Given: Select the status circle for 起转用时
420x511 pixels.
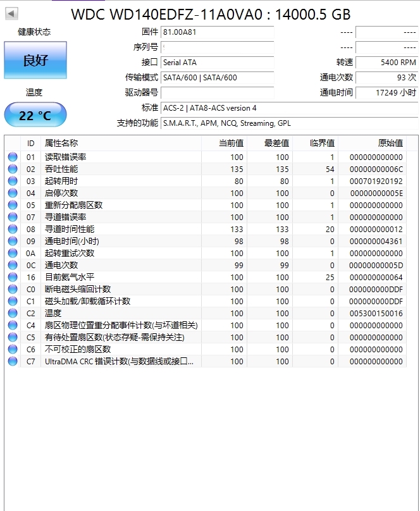Looking at the screenshot, I should click(13, 182).
